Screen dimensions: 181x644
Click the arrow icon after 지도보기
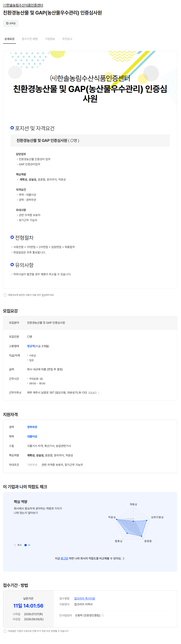point(99,392)
